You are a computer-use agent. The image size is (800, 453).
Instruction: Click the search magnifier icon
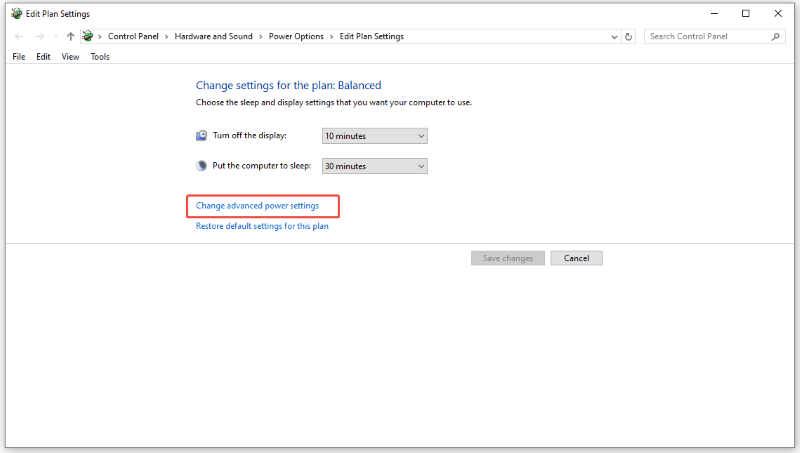[x=776, y=37]
